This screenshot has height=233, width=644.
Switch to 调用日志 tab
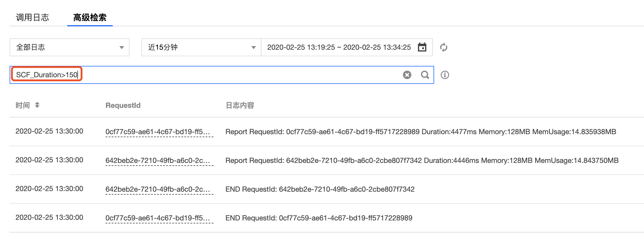click(x=32, y=17)
